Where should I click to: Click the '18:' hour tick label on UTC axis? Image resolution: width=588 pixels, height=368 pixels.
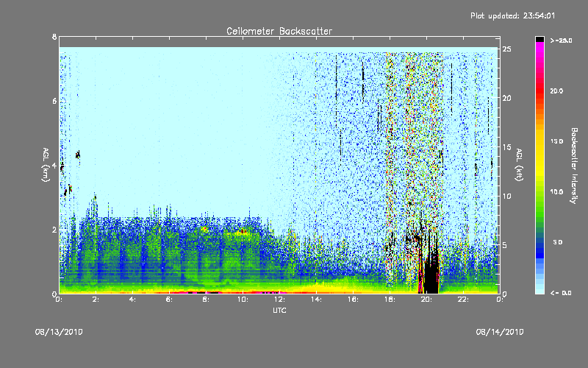point(390,300)
